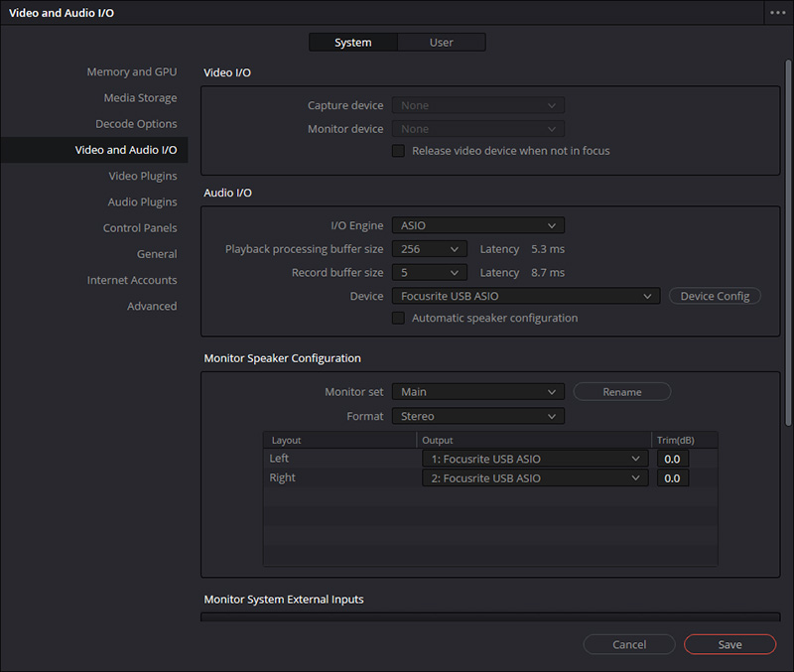The image size is (794, 672).
Task: Expand the speaker Format dropdown
Action: click(x=477, y=417)
